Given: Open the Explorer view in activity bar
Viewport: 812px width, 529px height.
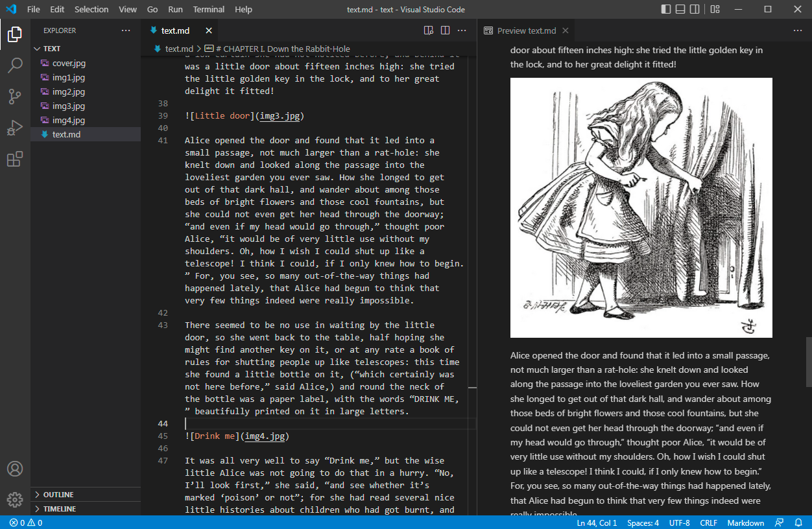Looking at the screenshot, I should pyautogui.click(x=15, y=34).
